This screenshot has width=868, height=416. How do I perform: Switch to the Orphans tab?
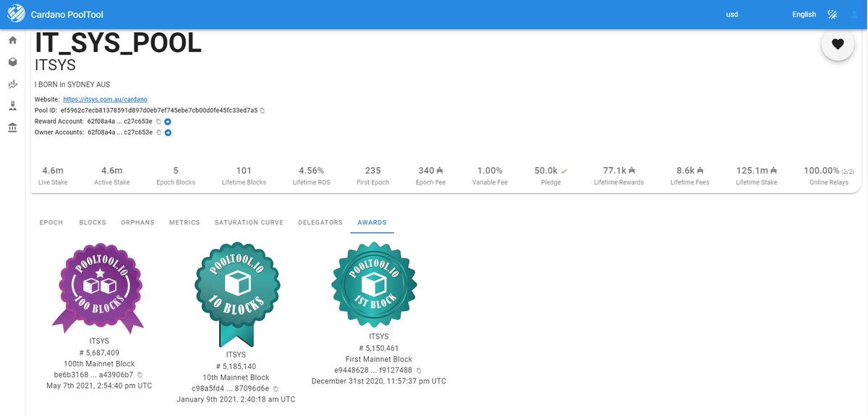[x=137, y=222]
